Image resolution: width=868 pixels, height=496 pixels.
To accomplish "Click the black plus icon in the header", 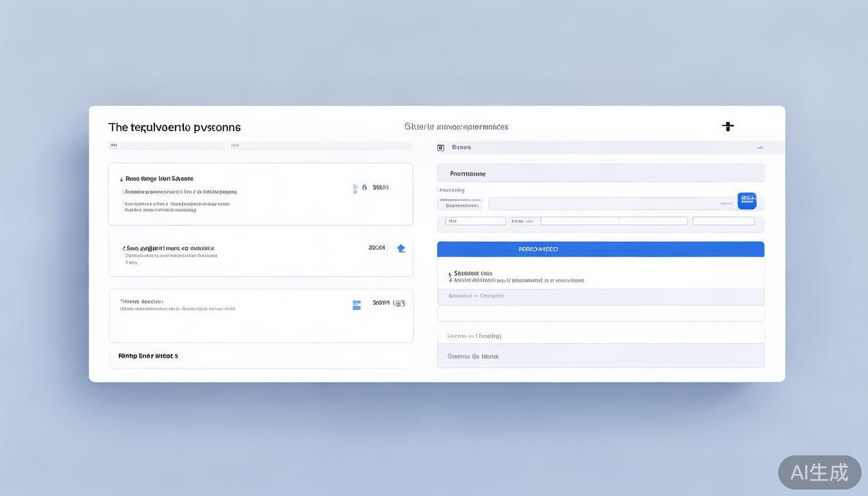I will click(x=728, y=127).
